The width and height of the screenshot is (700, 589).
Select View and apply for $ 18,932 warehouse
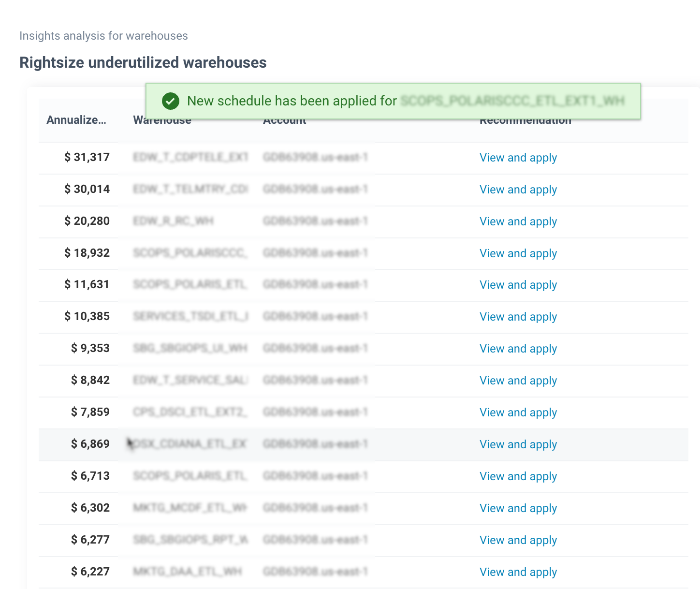(518, 253)
